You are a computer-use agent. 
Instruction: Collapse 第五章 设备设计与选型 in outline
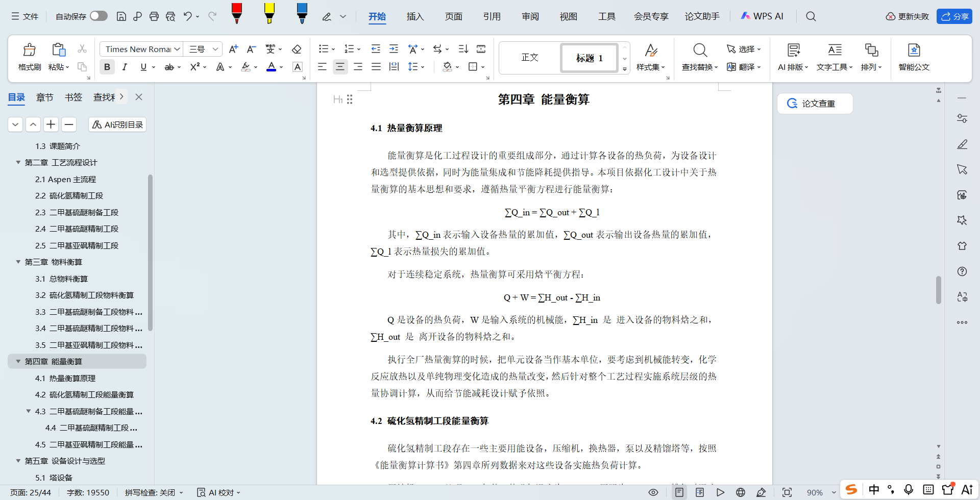(x=18, y=461)
